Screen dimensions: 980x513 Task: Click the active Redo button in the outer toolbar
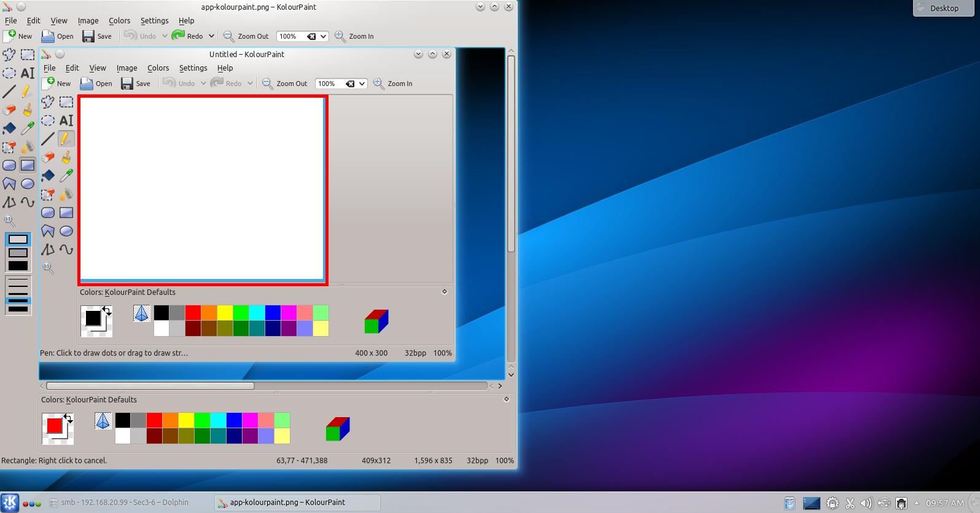[187, 36]
